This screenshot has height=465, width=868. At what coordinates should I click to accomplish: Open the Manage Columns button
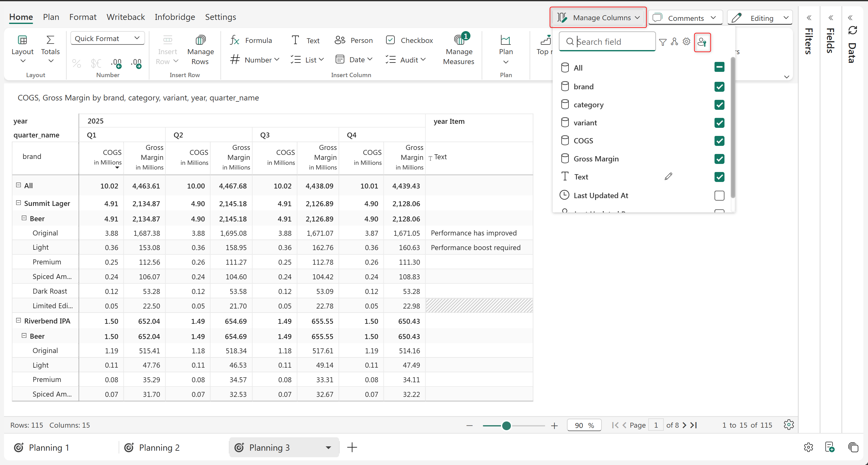tap(598, 17)
